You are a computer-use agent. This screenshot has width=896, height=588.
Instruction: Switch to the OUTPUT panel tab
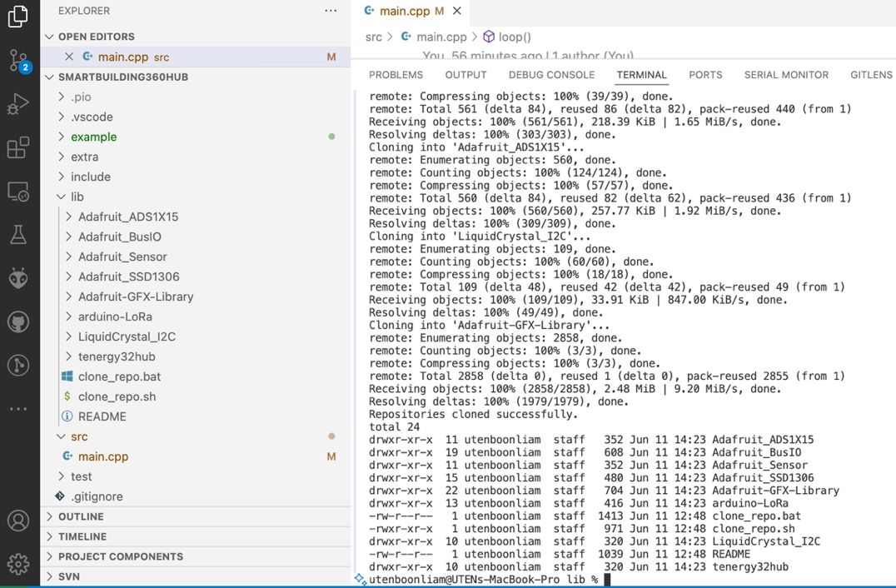pos(465,75)
